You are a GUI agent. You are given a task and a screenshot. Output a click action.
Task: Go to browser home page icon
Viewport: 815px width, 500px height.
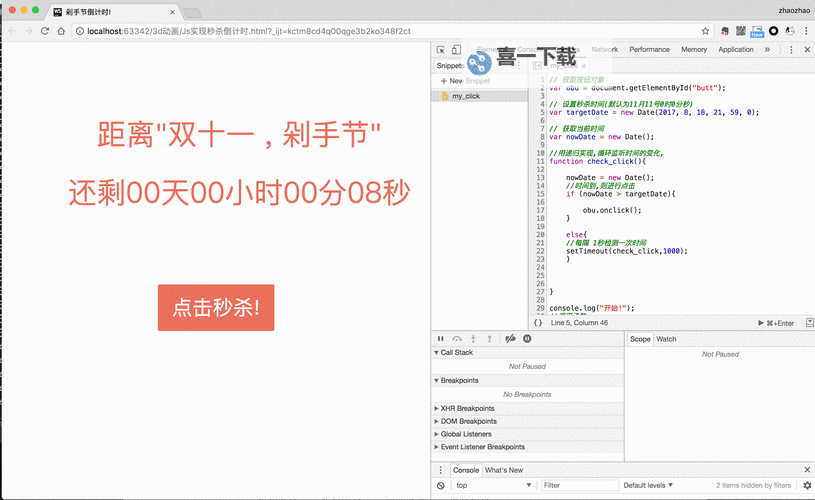point(61,31)
